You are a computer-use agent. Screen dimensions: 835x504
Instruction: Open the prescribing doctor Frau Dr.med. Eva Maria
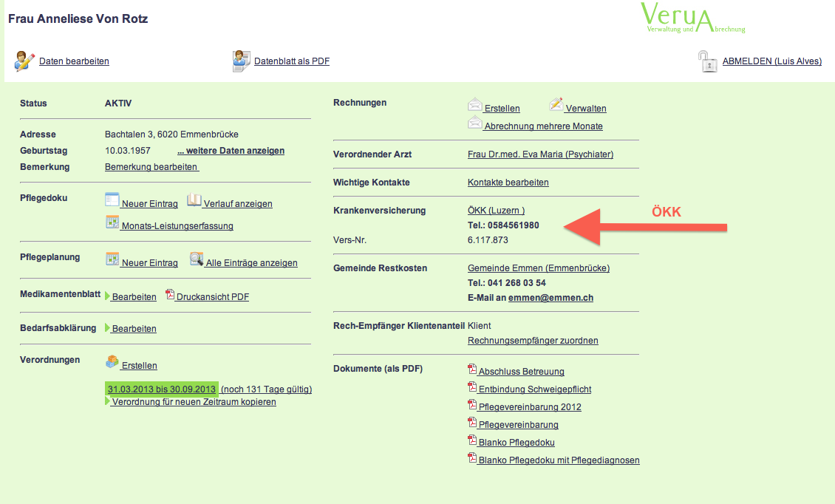(540, 154)
